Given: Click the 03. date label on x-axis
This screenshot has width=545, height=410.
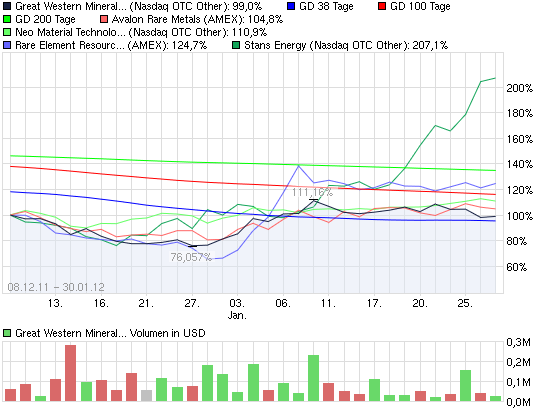Looking at the screenshot, I should coord(237,303).
